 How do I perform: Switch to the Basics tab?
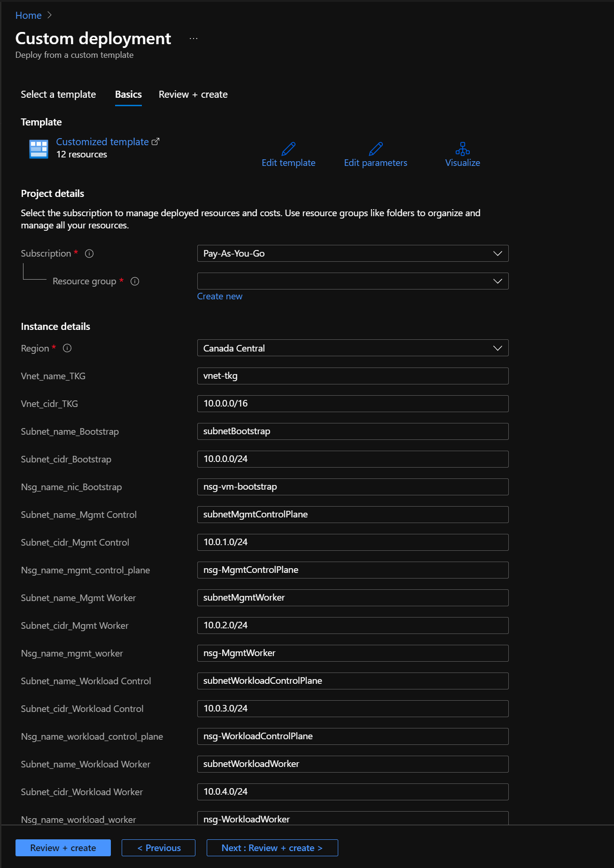(x=128, y=94)
